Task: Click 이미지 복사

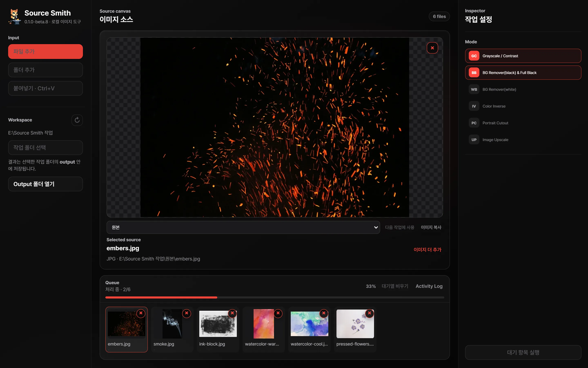Action: (431, 227)
